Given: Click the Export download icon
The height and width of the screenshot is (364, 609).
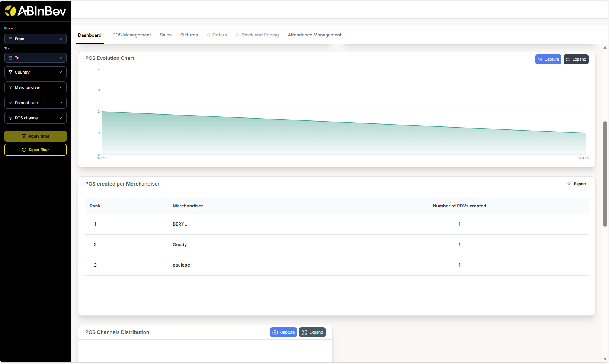Looking at the screenshot, I should coord(569,184).
